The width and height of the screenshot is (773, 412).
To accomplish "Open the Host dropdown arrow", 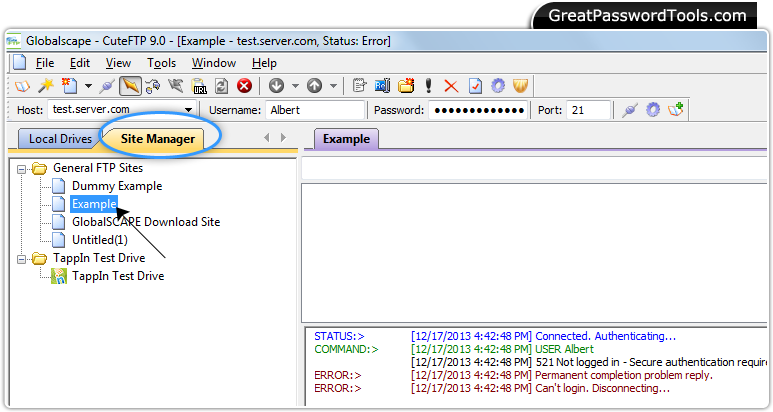I will point(188,110).
